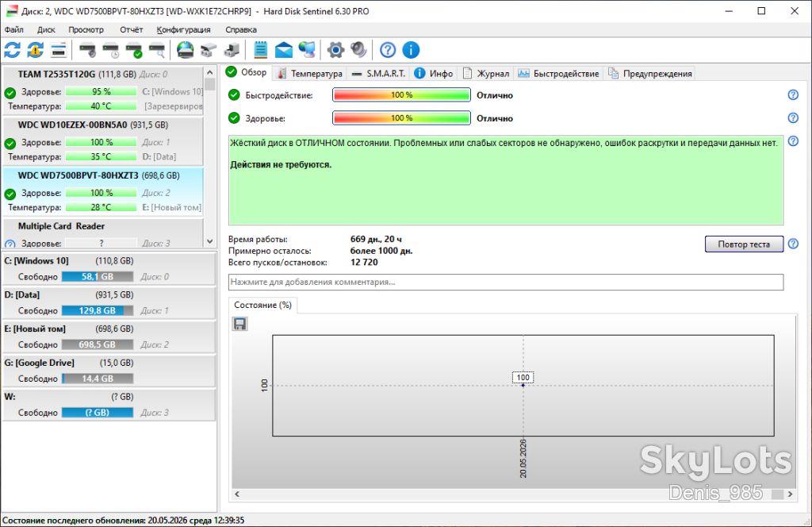
Task: Click the comment input field
Action: [x=505, y=282]
